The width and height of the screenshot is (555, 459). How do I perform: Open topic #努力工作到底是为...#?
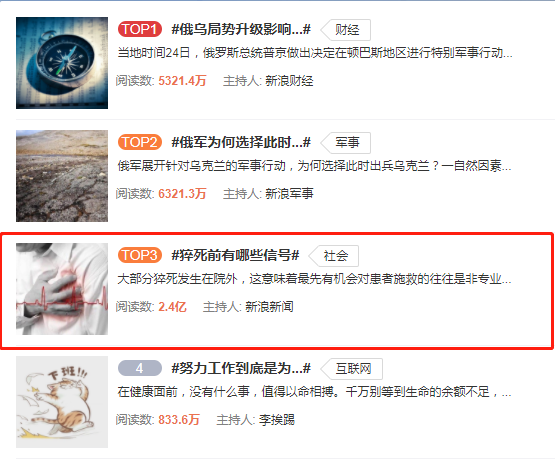[x=241, y=368]
